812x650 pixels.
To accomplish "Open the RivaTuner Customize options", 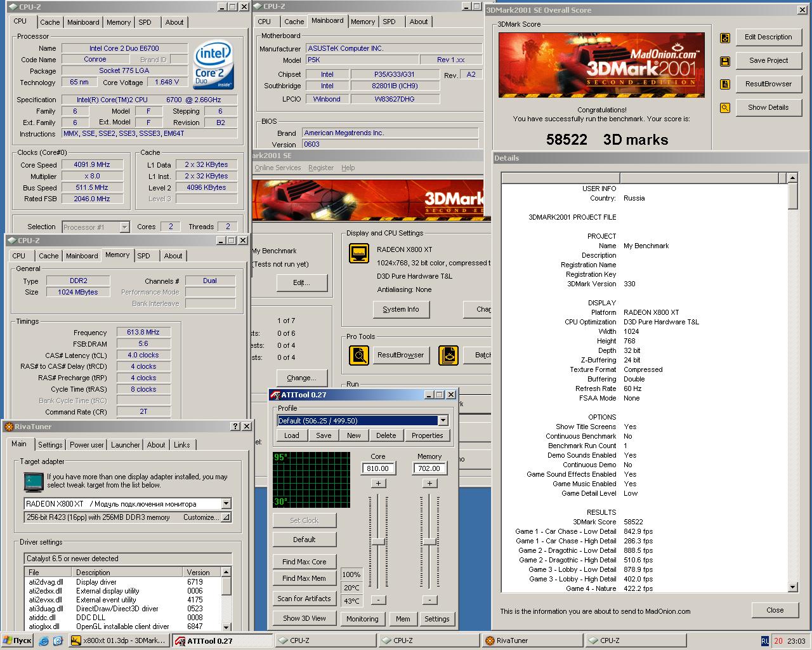I will 206,517.
